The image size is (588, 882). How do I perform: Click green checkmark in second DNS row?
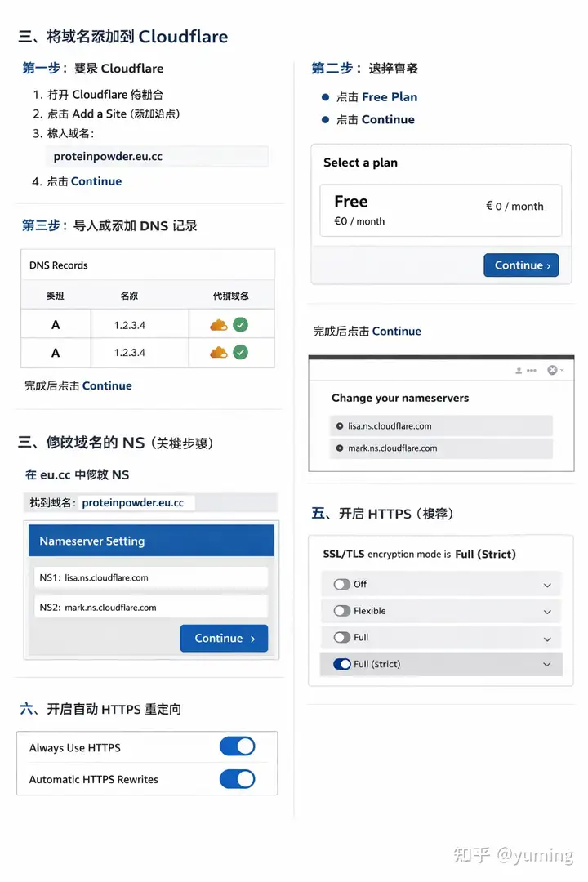(x=240, y=352)
